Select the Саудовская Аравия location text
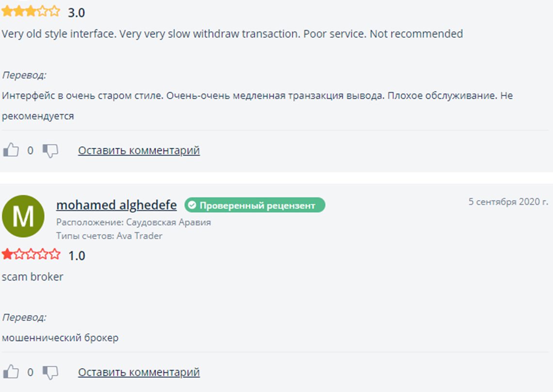Screen dimensions: 553x392 click(x=169, y=222)
